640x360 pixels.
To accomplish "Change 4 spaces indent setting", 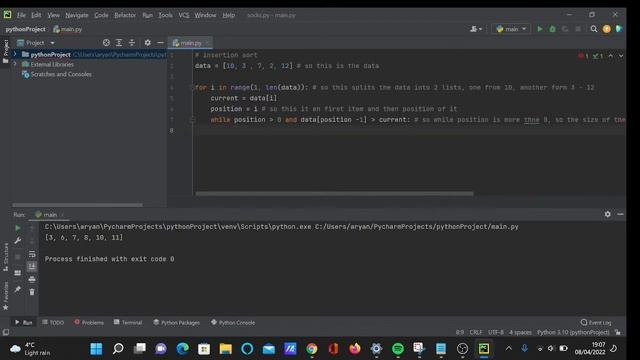I will coord(520,332).
